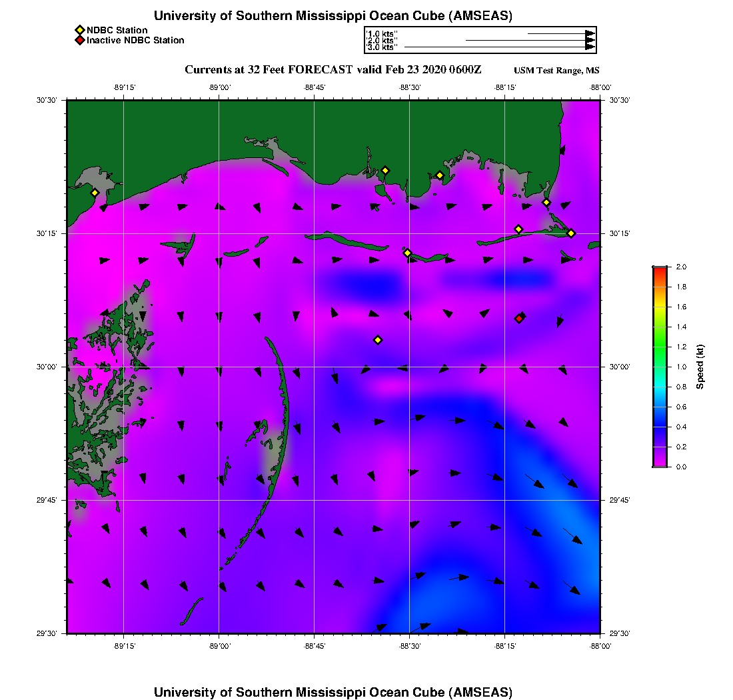Click the -88'15' longitude label on the top axis
Viewport: 733px width, 700px height.
point(505,87)
